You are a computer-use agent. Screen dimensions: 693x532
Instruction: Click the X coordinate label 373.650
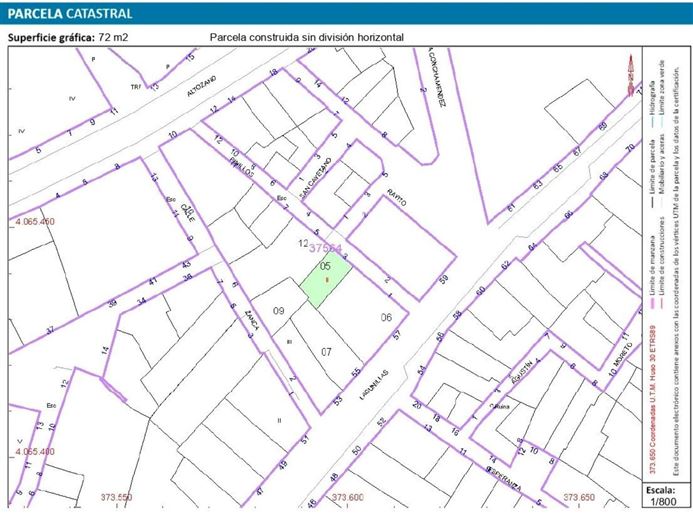pos(579,498)
